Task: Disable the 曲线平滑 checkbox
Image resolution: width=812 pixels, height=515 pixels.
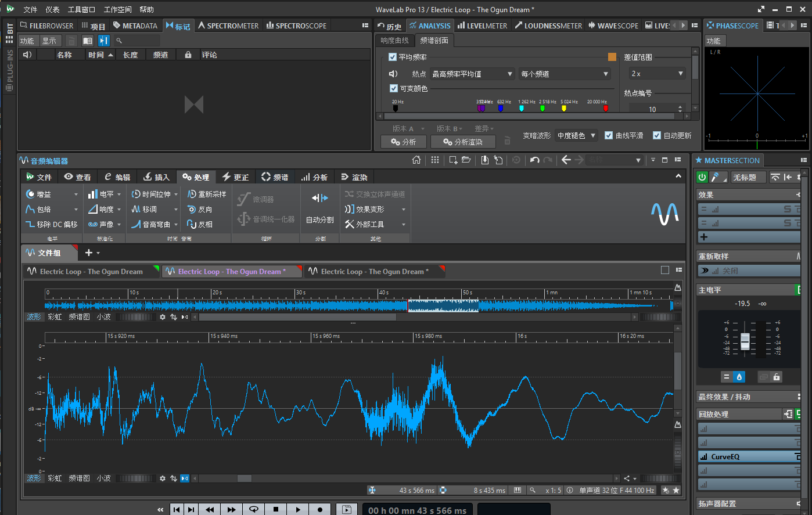Action: point(609,135)
